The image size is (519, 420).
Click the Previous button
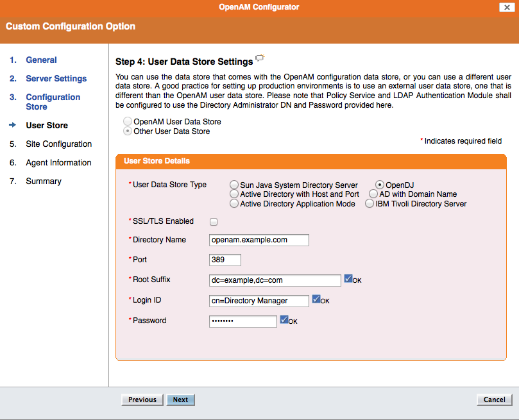142,399
